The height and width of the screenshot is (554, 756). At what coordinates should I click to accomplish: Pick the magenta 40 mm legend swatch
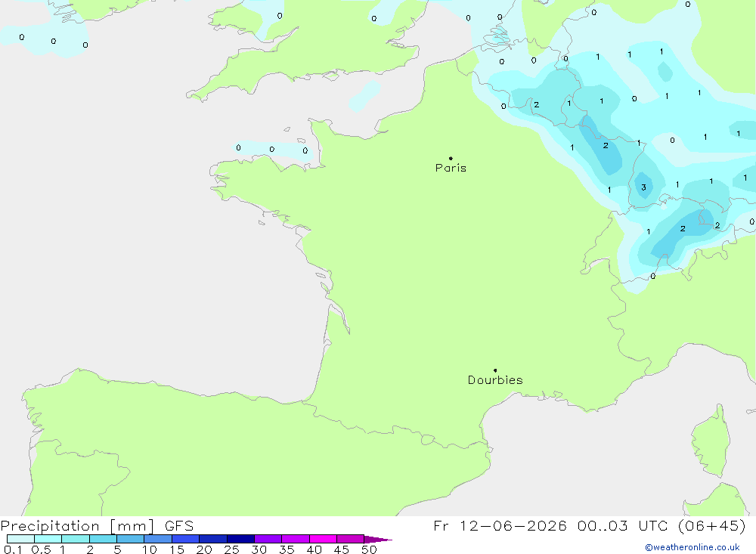(x=323, y=539)
